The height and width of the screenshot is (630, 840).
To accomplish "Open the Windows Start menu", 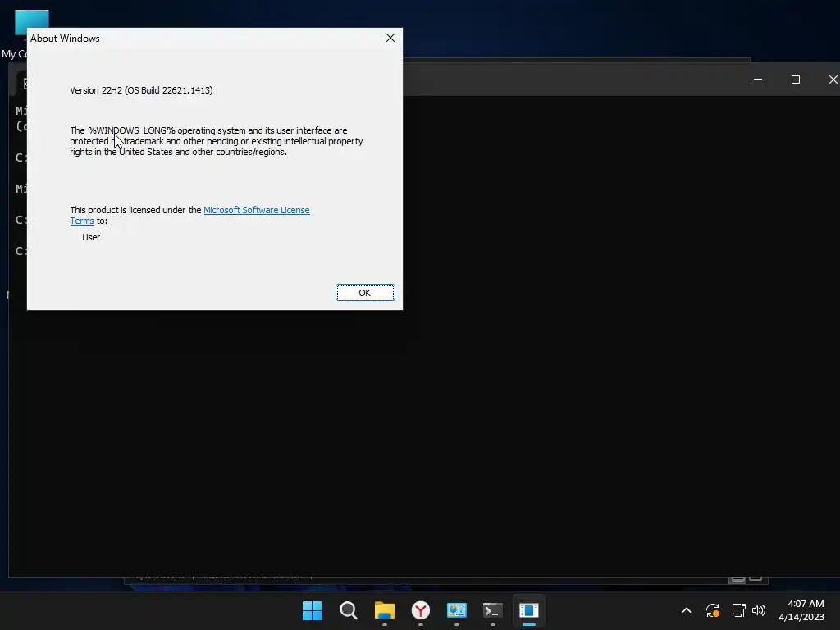I will point(312,610).
